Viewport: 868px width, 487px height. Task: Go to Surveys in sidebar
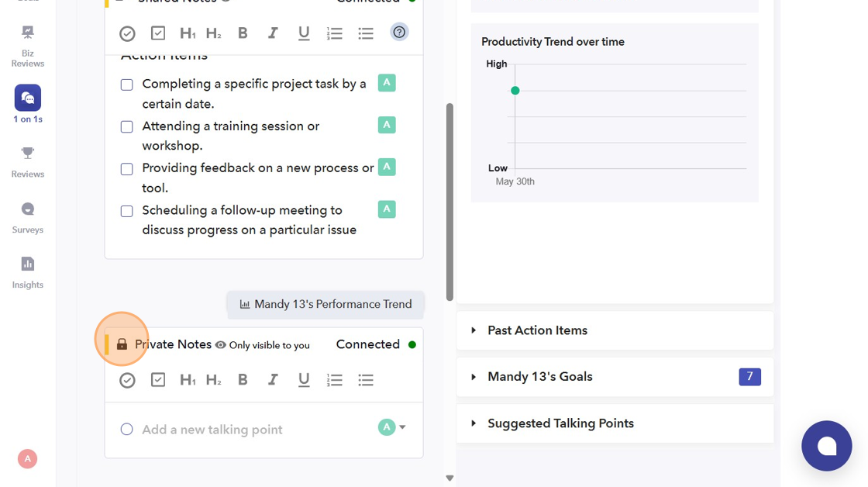click(28, 217)
